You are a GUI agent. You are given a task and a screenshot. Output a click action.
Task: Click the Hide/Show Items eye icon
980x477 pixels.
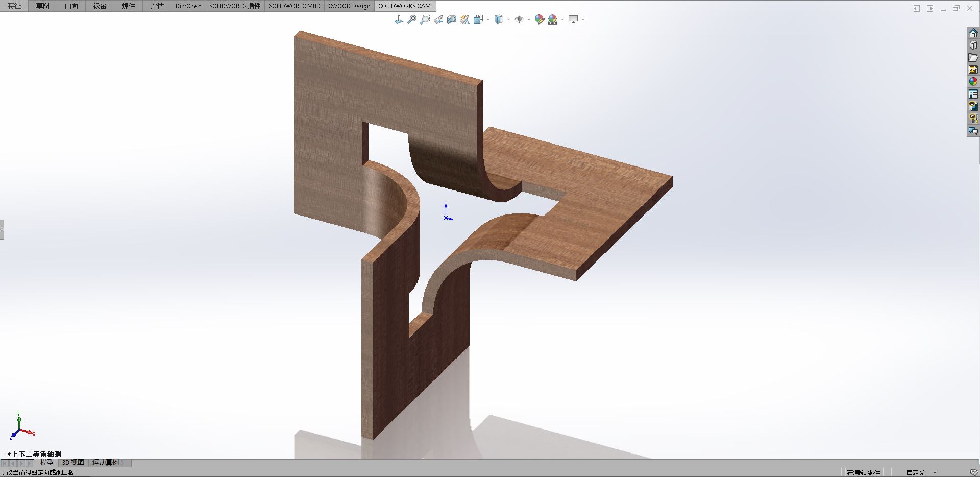(519, 19)
